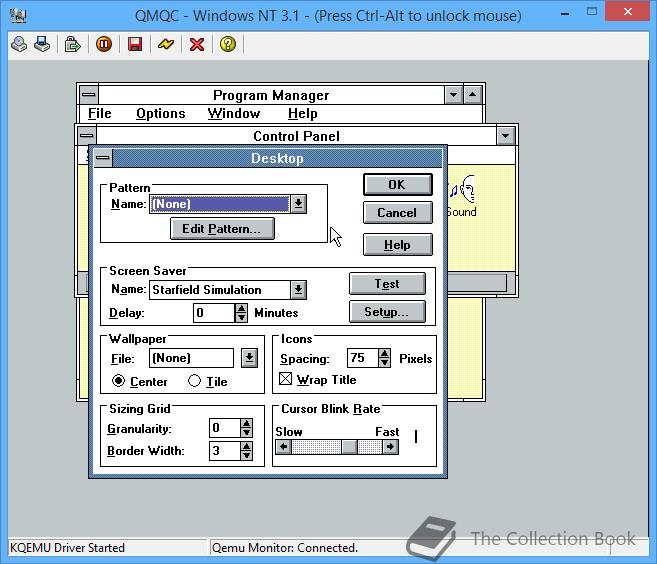Click OK in the Desktop dialog
Viewport: 657px width, 564px height.
(x=398, y=185)
